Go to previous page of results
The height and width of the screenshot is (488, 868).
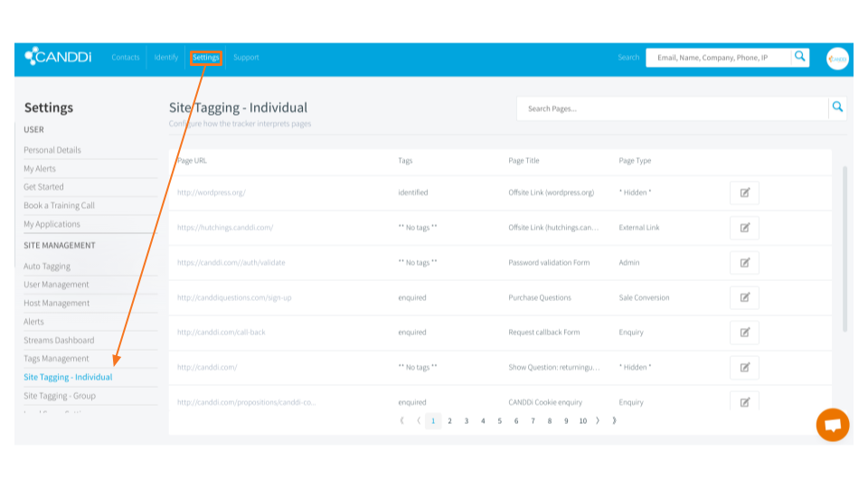(x=419, y=420)
